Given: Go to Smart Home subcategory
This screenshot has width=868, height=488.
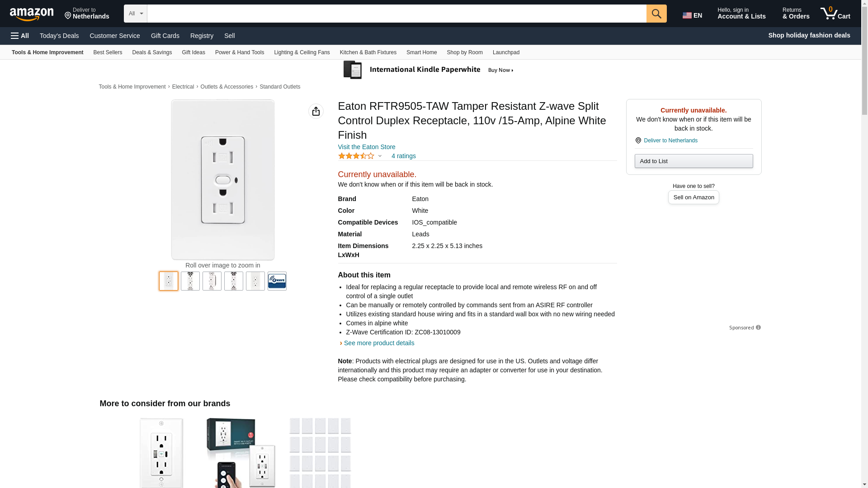Looking at the screenshot, I should point(421,52).
